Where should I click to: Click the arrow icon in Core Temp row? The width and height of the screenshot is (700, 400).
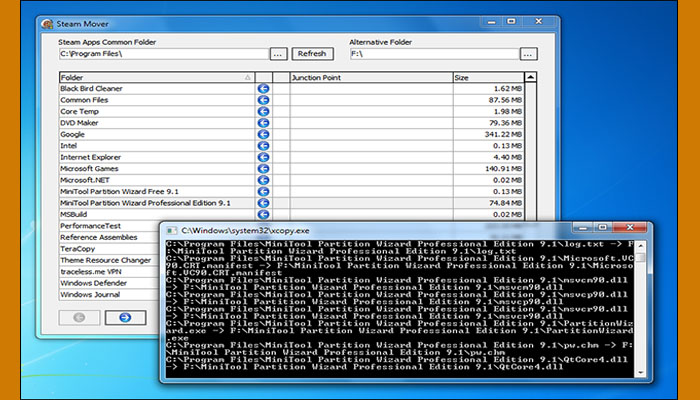[263, 111]
